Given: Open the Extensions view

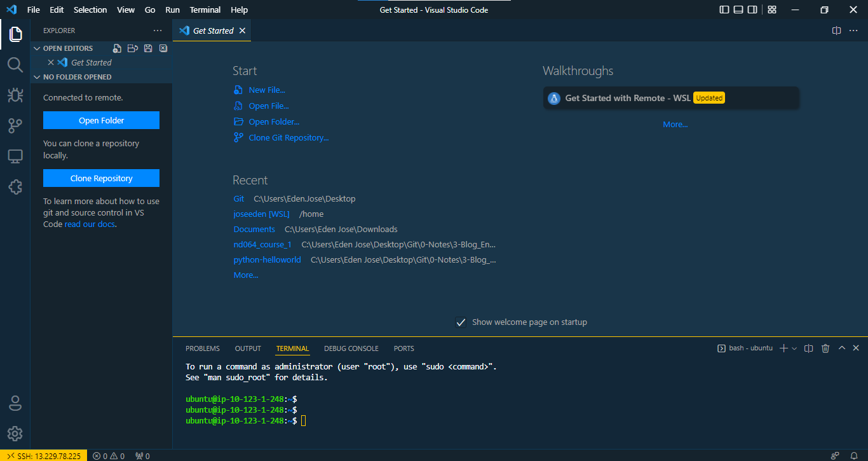Looking at the screenshot, I should pyautogui.click(x=15, y=187).
